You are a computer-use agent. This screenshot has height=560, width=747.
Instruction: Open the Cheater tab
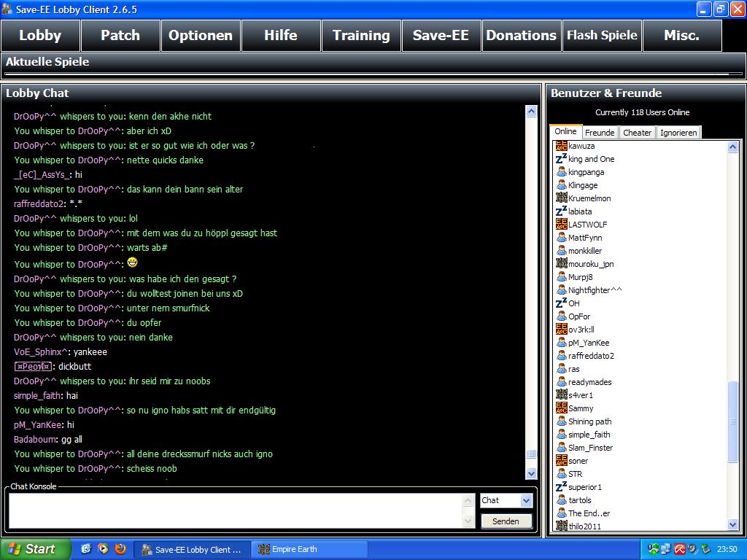coord(637,133)
